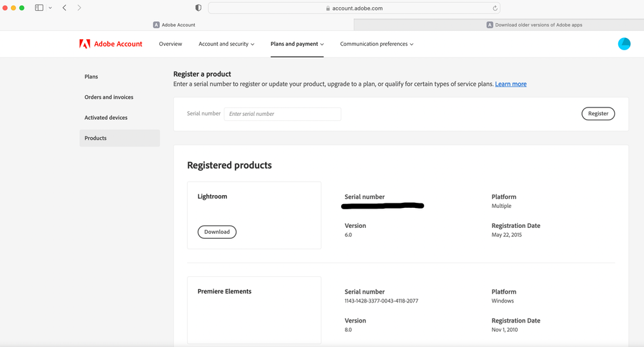Open the Overview page
Image resolution: width=644 pixels, height=347 pixels.
[x=170, y=44]
